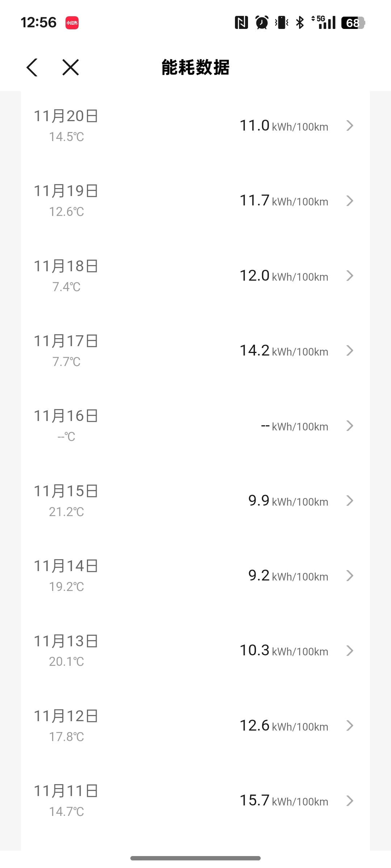The image size is (391, 868).
Task: Tap the battery level indicator
Action: tap(353, 23)
